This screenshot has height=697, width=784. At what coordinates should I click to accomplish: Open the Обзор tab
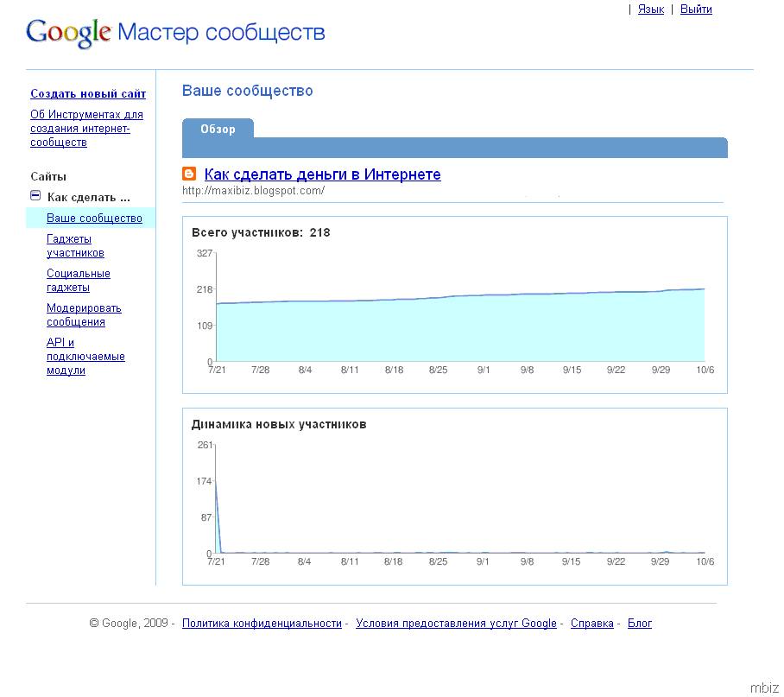click(x=218, y=129)
